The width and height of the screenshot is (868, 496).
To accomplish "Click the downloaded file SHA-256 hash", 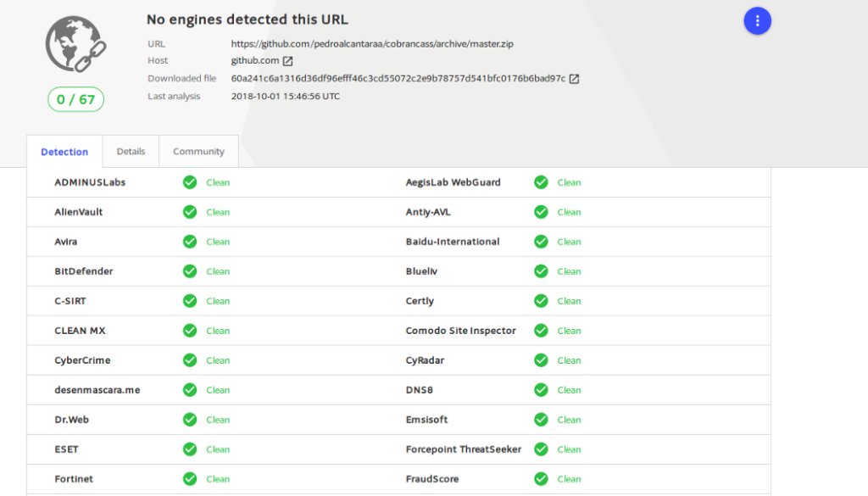I will (398, 79).
